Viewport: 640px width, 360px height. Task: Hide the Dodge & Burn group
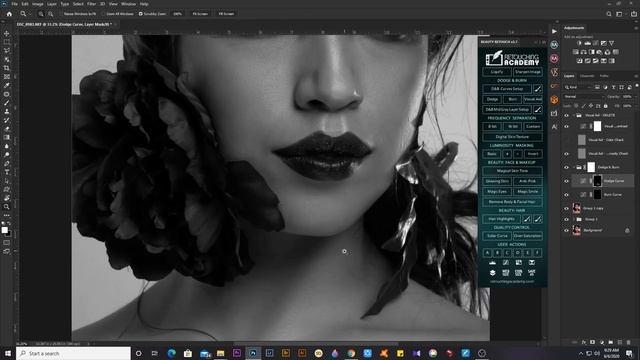pos(566,167)
